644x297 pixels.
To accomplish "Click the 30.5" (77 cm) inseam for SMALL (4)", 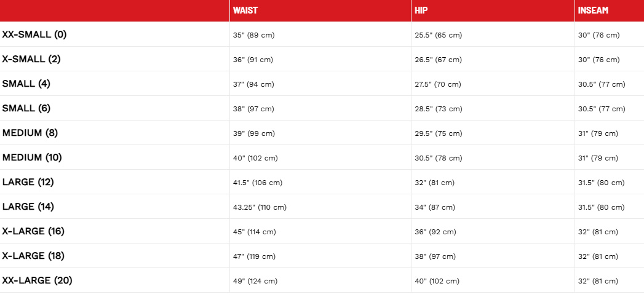I will coord(602,84).
